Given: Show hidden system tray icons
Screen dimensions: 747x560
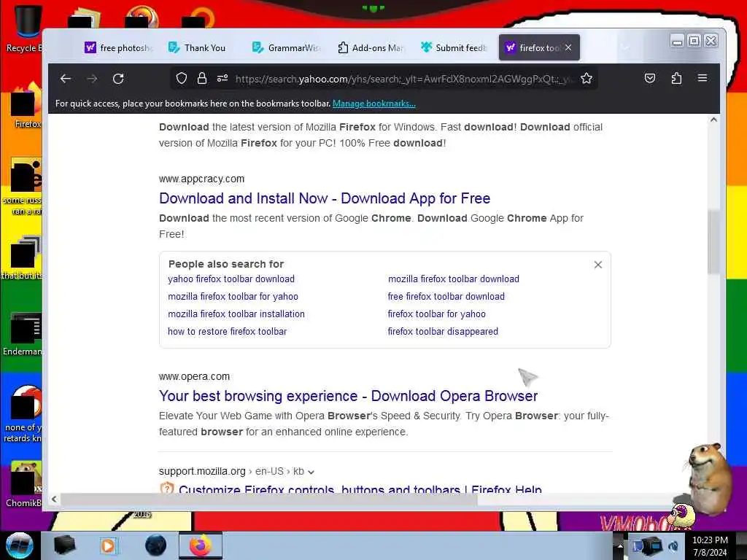Looking at the screenshot, I should point(620,545).
